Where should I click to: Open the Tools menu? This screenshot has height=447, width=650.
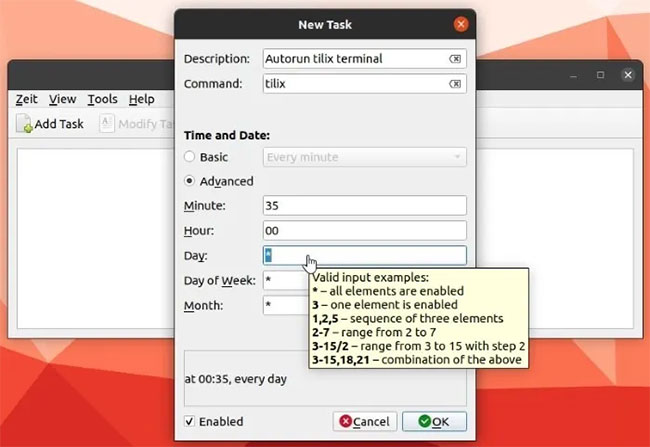coord(102,99)
